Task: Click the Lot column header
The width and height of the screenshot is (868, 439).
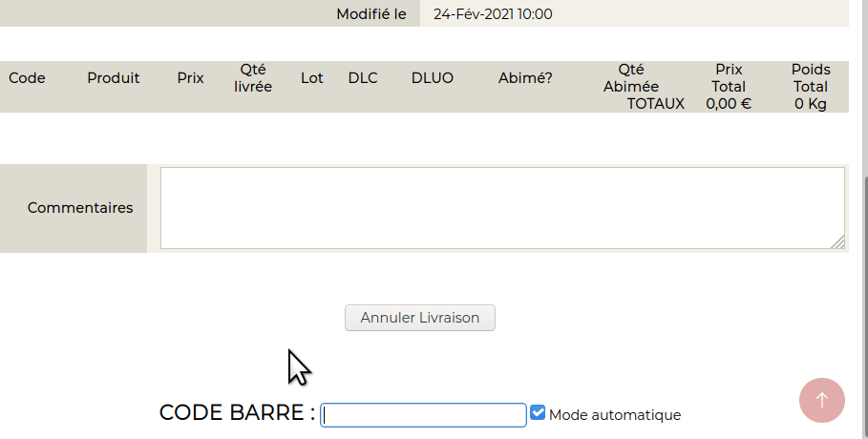Action: 312,78
